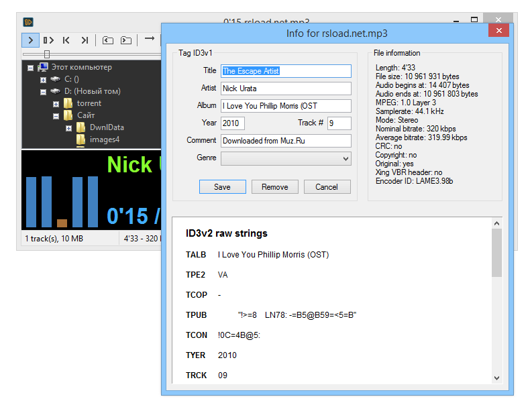Click 'Length: 4'33' file information line
Image resolution: width=532 pixels, height=403 pixels.
[x=395, y=68]
